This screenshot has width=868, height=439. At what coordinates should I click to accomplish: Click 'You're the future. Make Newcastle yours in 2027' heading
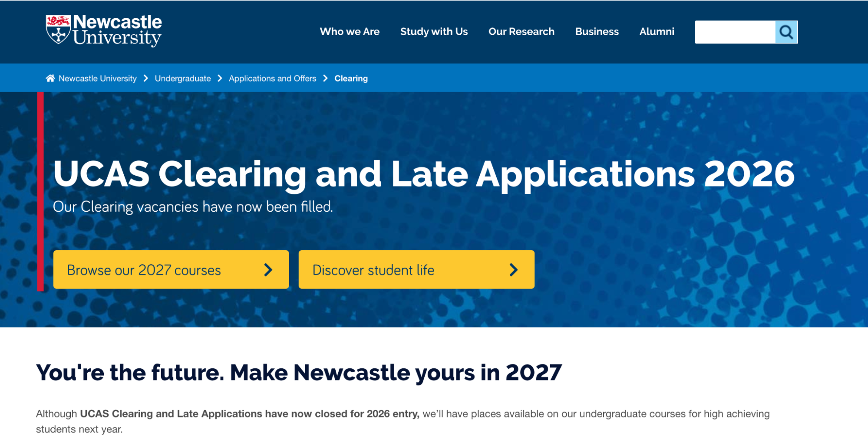click(x=299, y=373)
